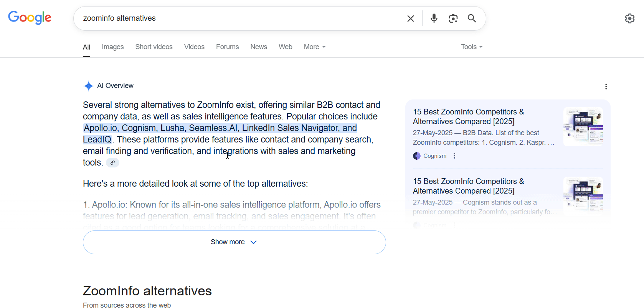Expand the More dropdown
The width and height of the screenshot is (644, 308).
point(315,47)
